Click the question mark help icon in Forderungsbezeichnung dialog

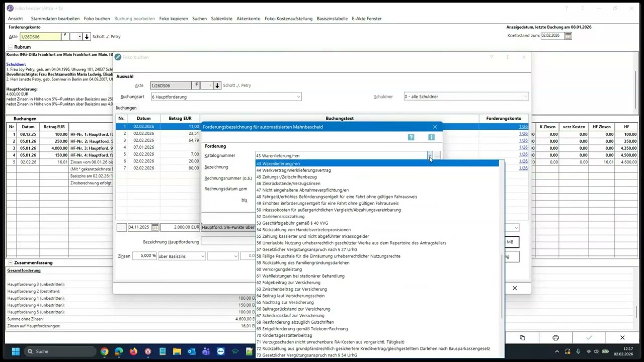(411, 137)
